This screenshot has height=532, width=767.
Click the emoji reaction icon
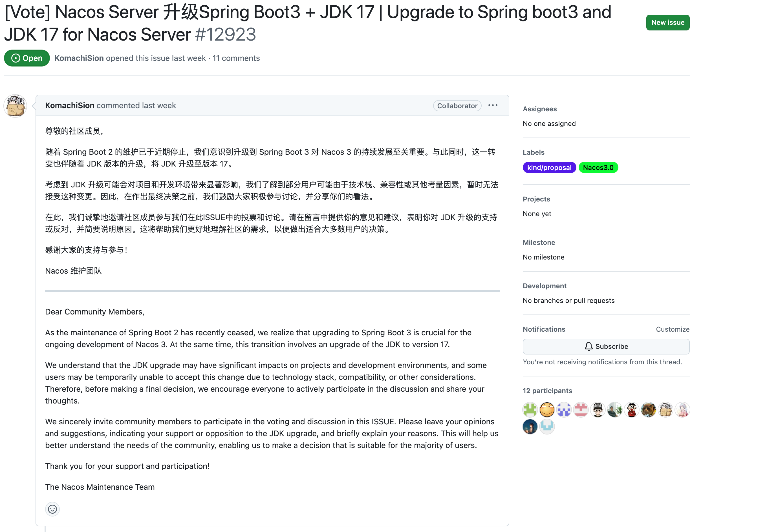click(53, 509)
